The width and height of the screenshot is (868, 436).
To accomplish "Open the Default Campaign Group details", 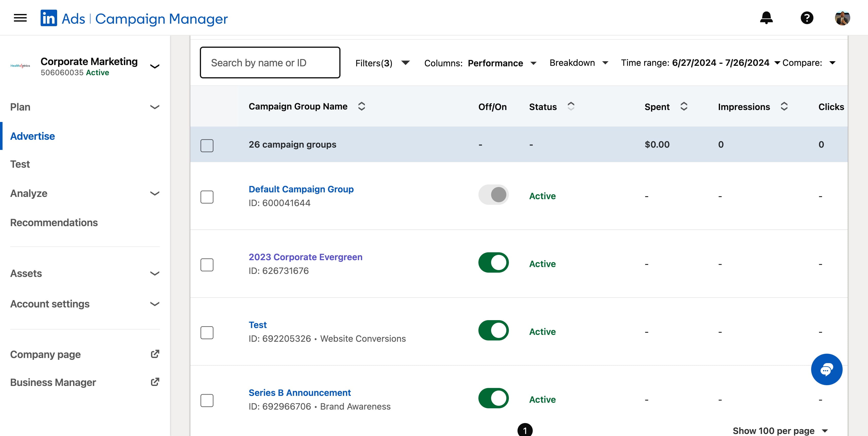I will click(301, 189).
